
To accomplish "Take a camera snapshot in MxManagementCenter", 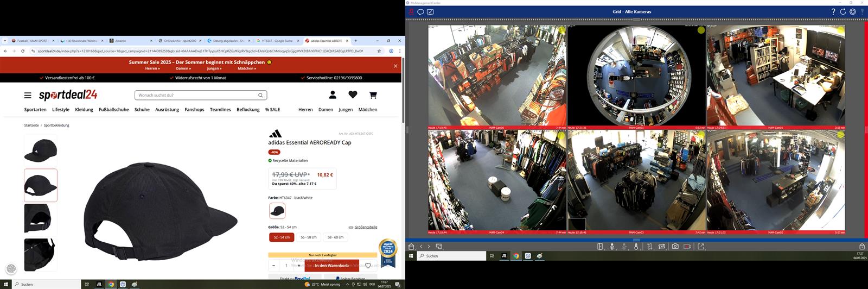I will pyautogui.click(x=675, y=247).
